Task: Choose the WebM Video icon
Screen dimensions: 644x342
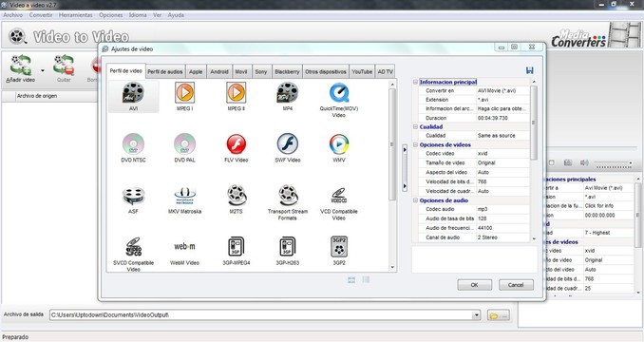Action: 185,246
